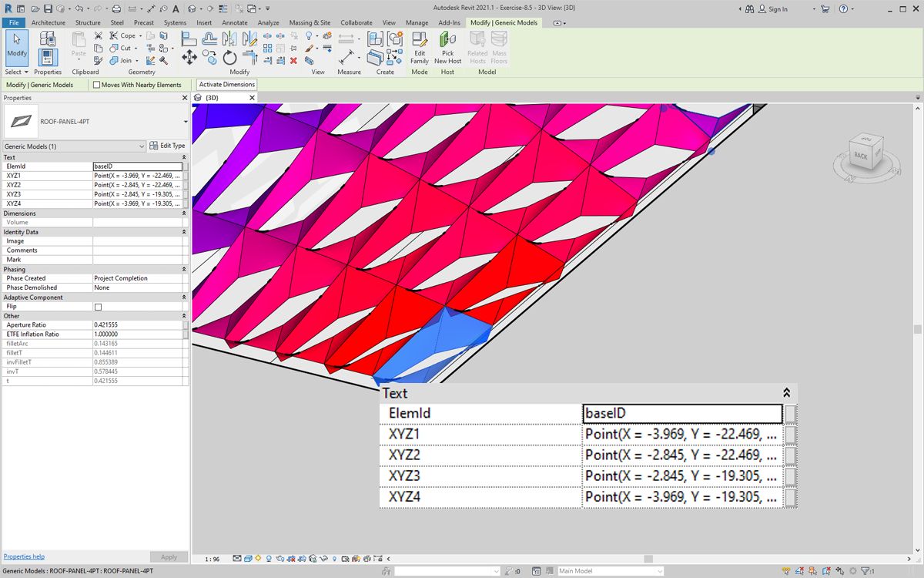Toggle the Flip checkbox in Adaptive Component
This screenshot has height=578, width=924.
98,307
